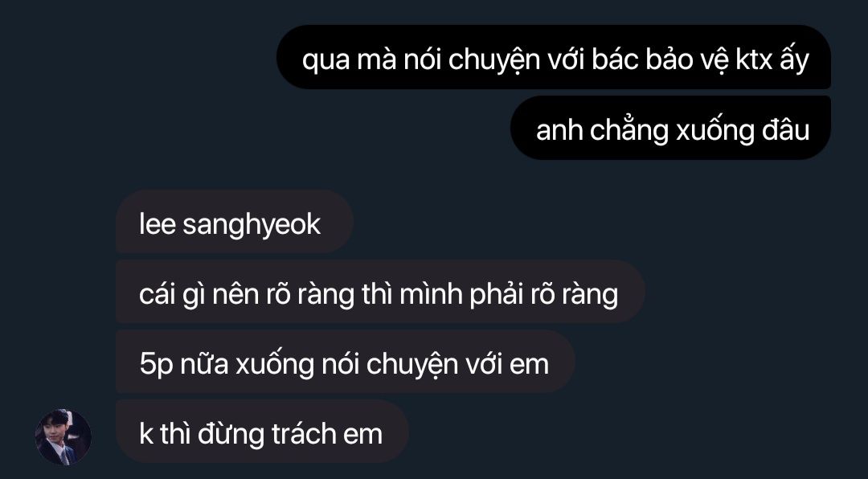Click "5p" at the start of the message
Screen dimensions: 868x479
tap(156, 365)
